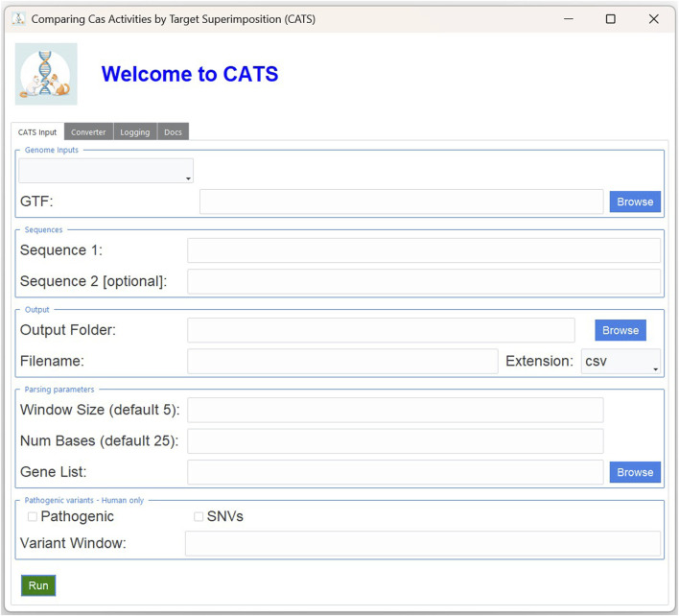
Task: Enable the Pathogenic checkbox
Action: pyautogui.click(x=33, y=517)
